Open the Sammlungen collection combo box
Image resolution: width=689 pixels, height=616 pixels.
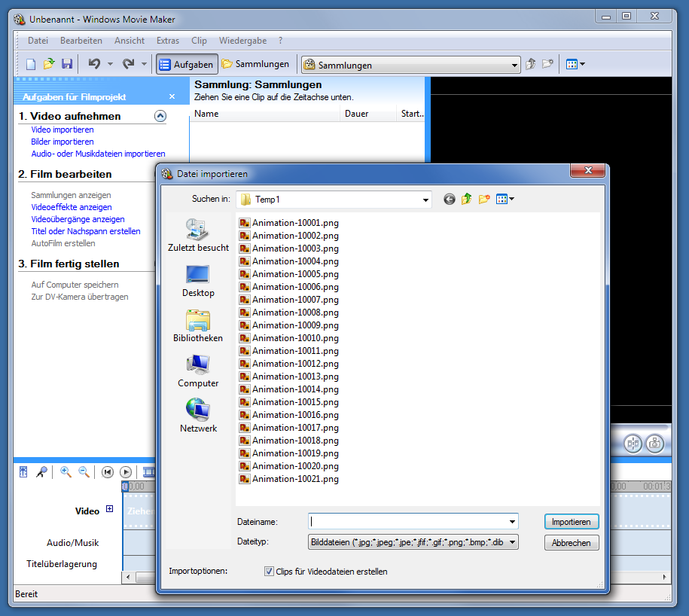tap(411, 65)
